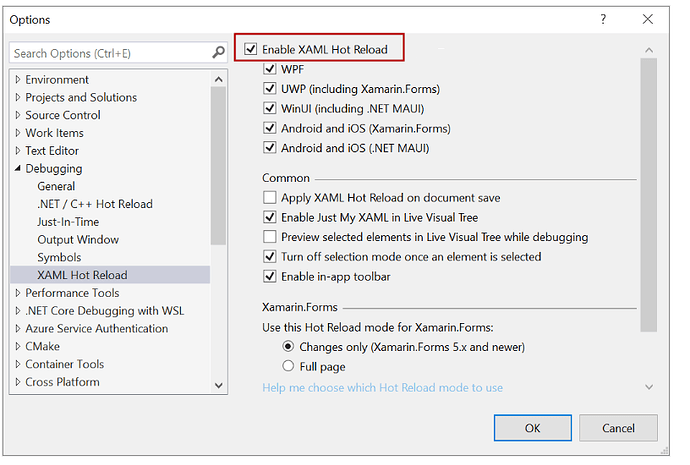Uncheck the WPF checkbox
The image size is (690, 465).
point(269,69)
